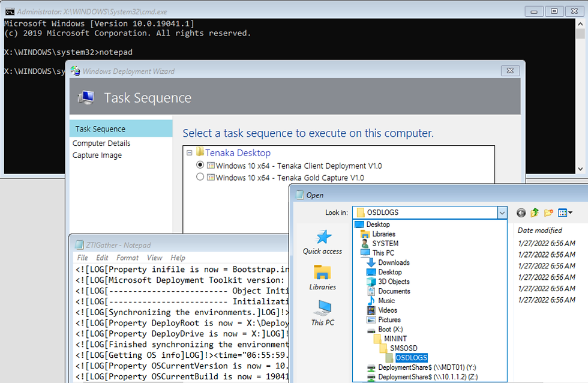Image resolution: width=588 pixels, height=383 pixels.
Task: Choose Videos in the Look in list
Action: click(388, 310)
